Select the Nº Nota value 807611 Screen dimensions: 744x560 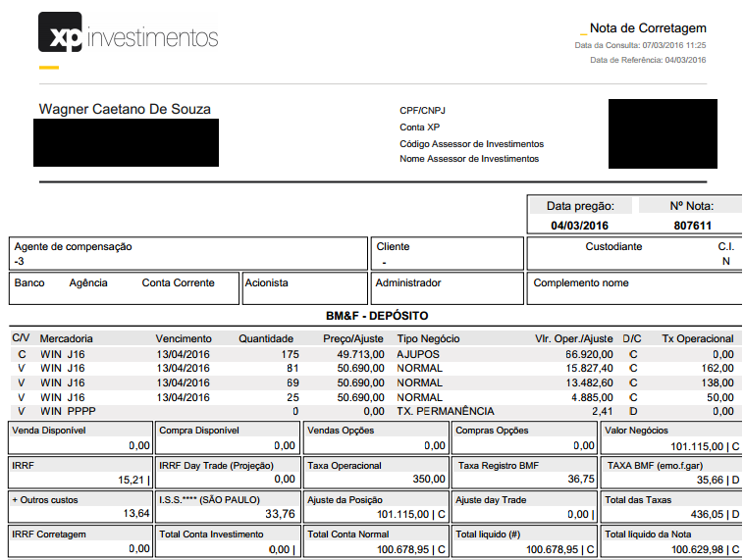click(692, 226)
